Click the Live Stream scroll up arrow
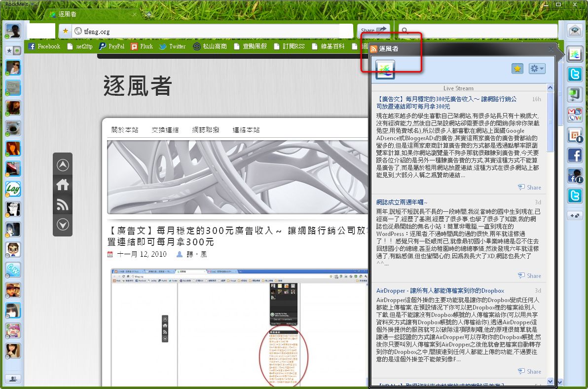 550,88
